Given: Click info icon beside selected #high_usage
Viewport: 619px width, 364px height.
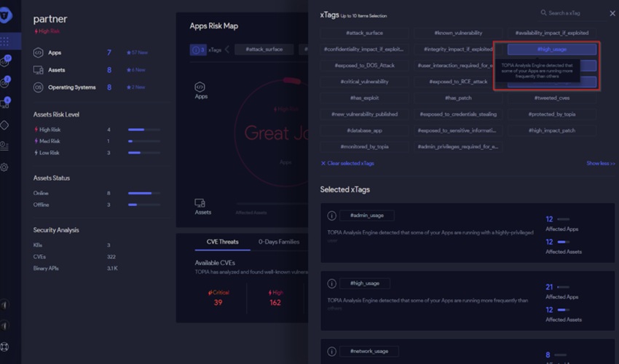Looking at the screenshot, I should (331, 283).
